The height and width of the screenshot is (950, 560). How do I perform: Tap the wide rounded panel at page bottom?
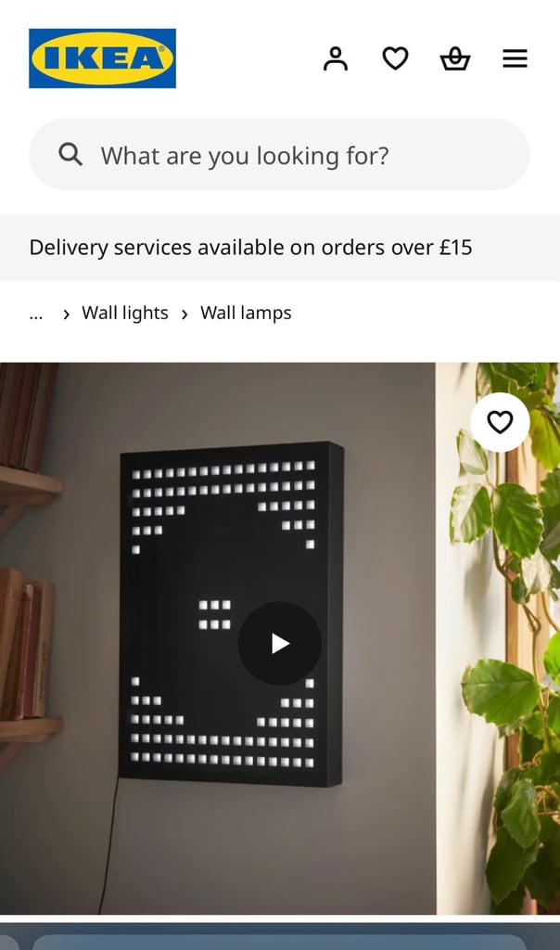(x=280, y=943)
